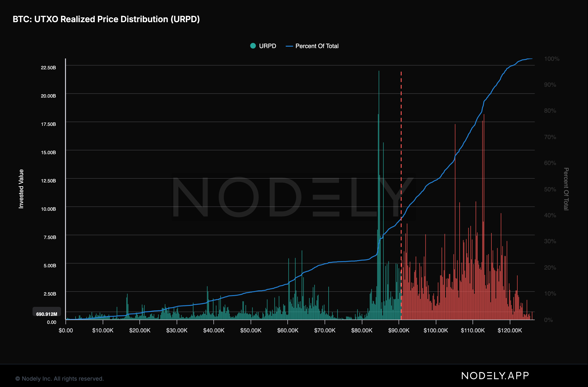Click the Invested Value axis title
The width and height of the screenshot is (588, 387).
click(21, 189)
